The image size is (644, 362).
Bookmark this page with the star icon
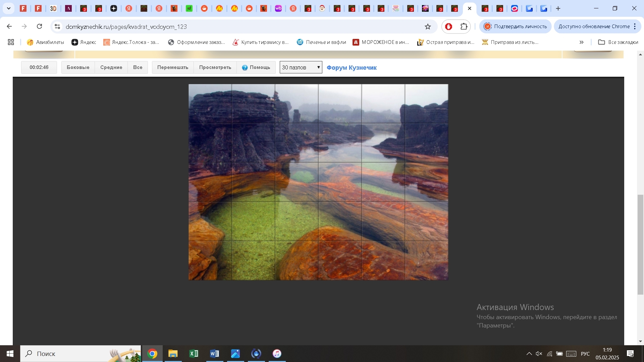(x=428, y=26)
